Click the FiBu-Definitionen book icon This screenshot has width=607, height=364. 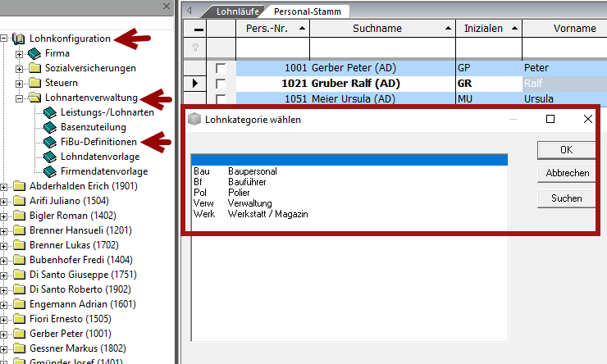(x=49, y=142)
